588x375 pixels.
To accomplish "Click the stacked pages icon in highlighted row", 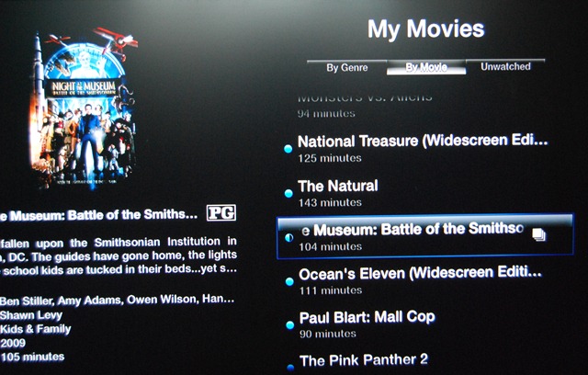I will pyautogui.click(x=539, y=235).
